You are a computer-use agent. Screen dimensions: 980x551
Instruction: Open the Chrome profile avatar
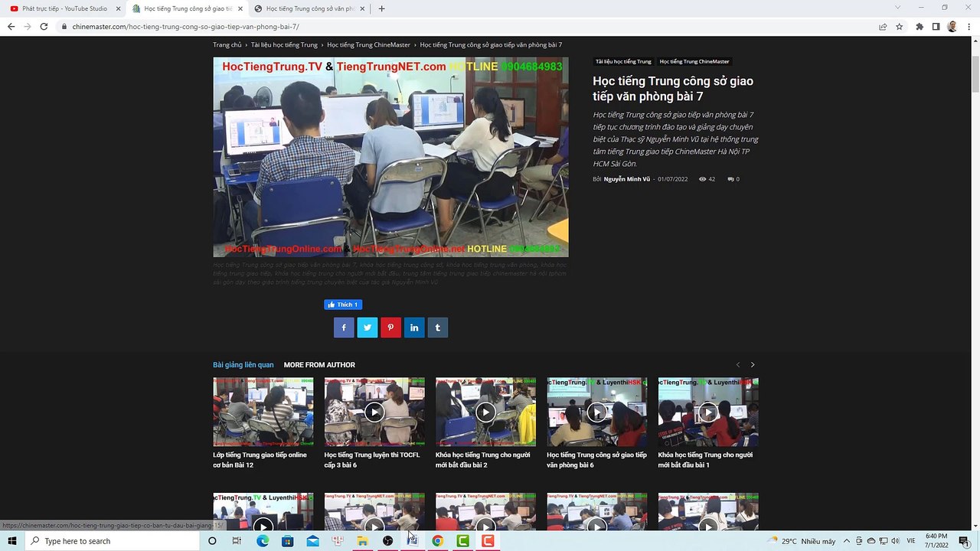click(x=952, y=26)
